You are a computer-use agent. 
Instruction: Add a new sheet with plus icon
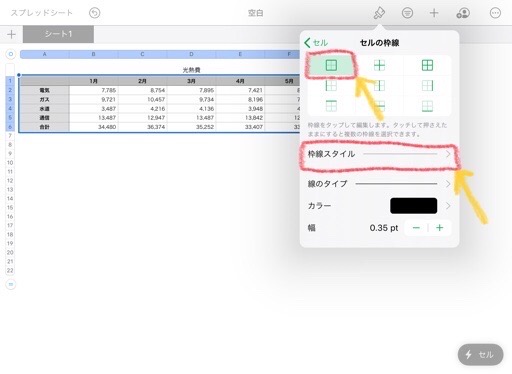11,34
